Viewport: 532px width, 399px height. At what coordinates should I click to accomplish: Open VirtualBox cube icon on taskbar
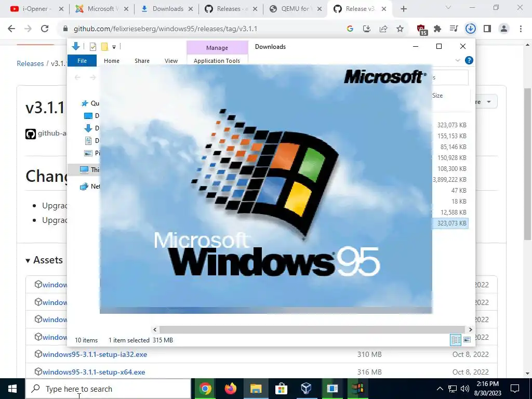click(307, 389)
